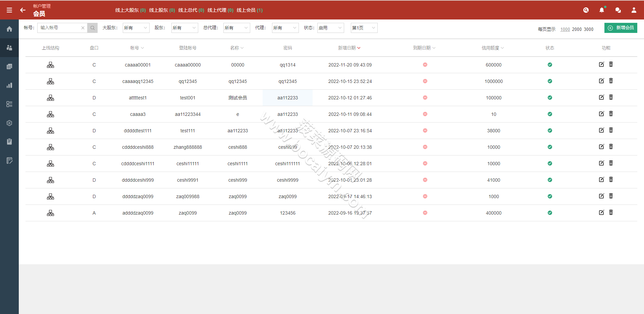The width and height of the screenshot is (644, 314).
Task: Delete member atttttest1
Action: pos(611,97)
